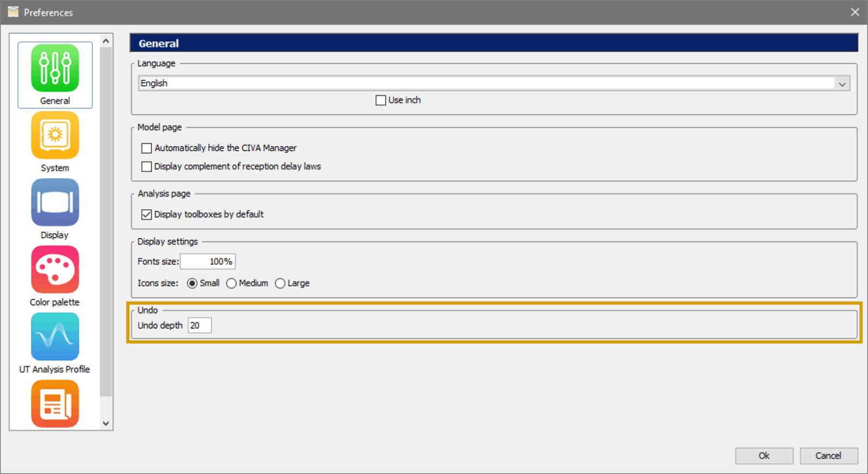Screen dimensions: 868x474
Task: Open the UT Analysis Profile section
Action: click(x=55, y=337)
